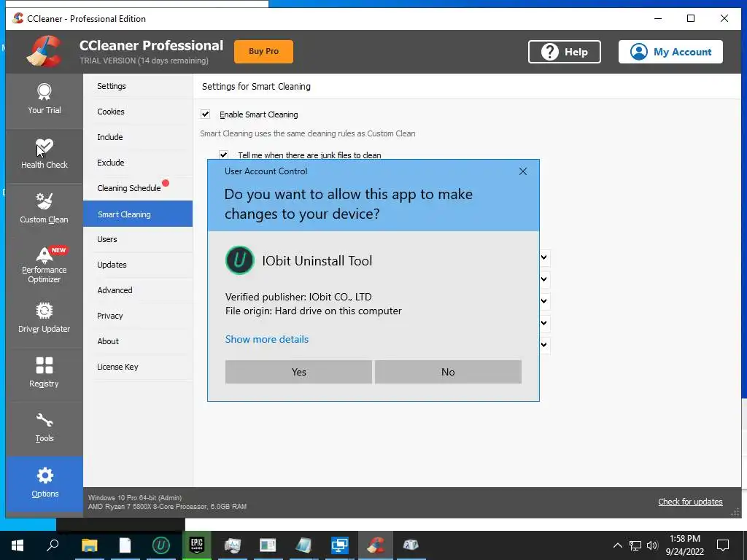Open the Help button in the header
The height and width of the screenshot is (560, 747).
pos(564,52)
